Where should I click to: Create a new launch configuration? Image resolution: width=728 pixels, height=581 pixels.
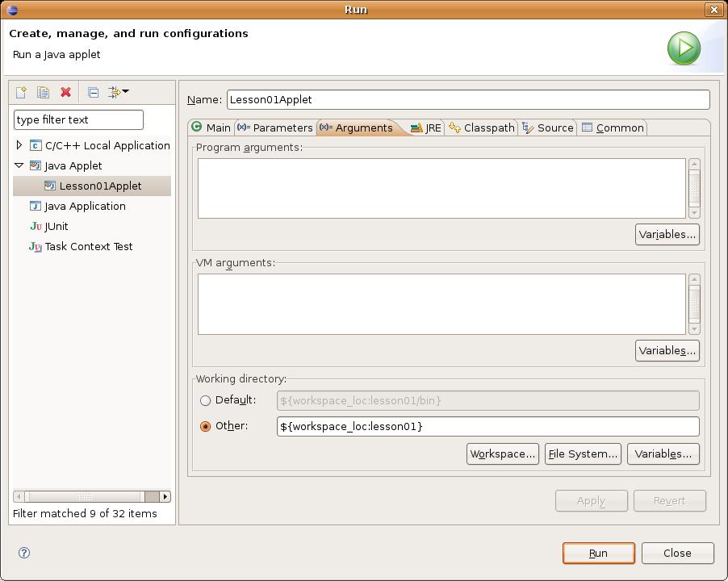point(21,92)
